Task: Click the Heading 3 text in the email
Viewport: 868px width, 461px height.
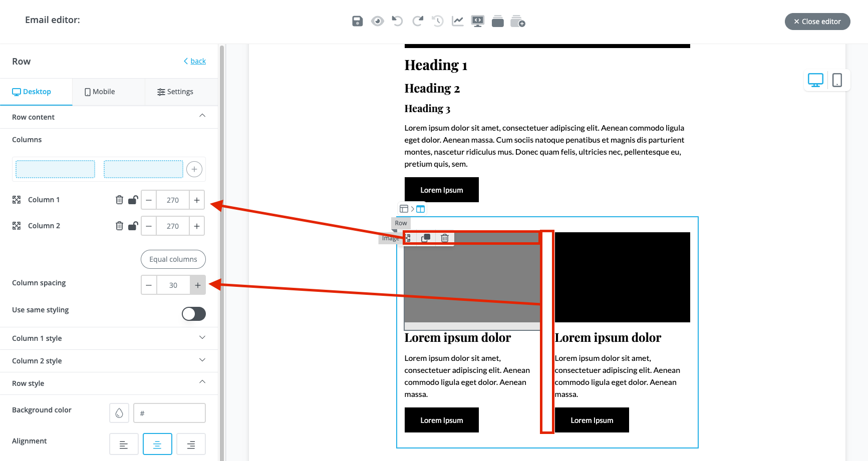Action: [x=427, y=109]
